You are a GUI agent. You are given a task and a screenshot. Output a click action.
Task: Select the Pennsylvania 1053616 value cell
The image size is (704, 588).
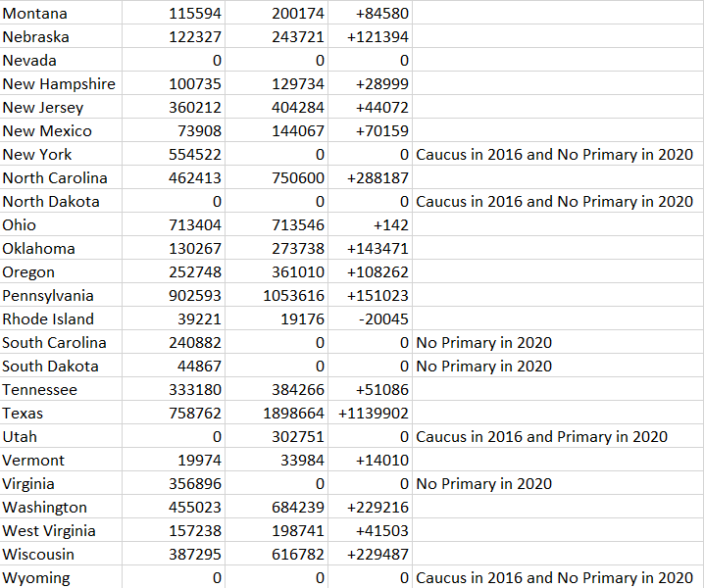click(277, 295)
